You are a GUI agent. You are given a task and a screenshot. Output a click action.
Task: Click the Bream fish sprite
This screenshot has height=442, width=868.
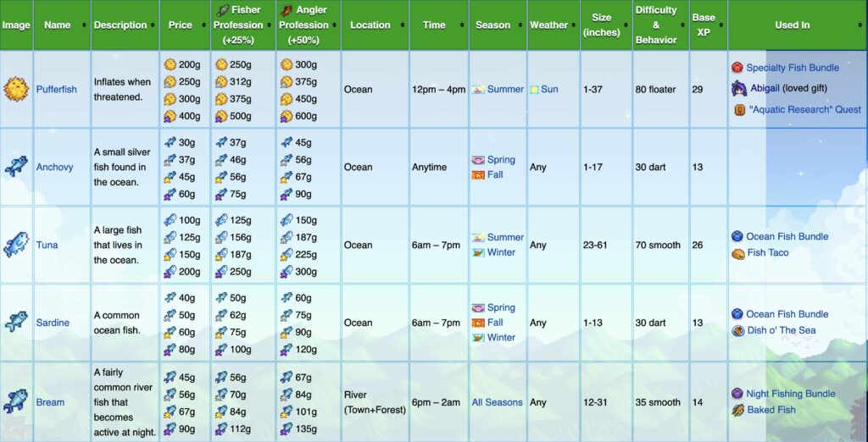pyautogui.click(x=16, y=401)
